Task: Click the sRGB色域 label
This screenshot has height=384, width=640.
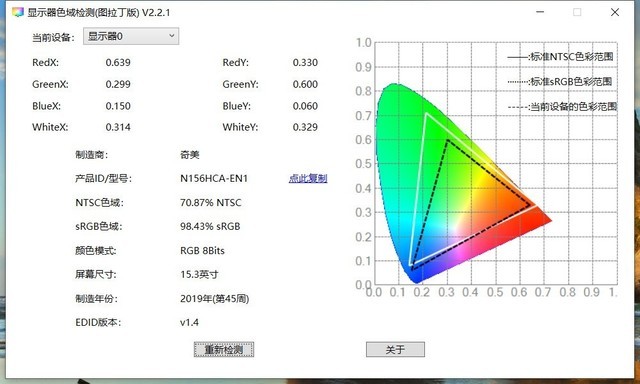Action: [x=98, y=226]
